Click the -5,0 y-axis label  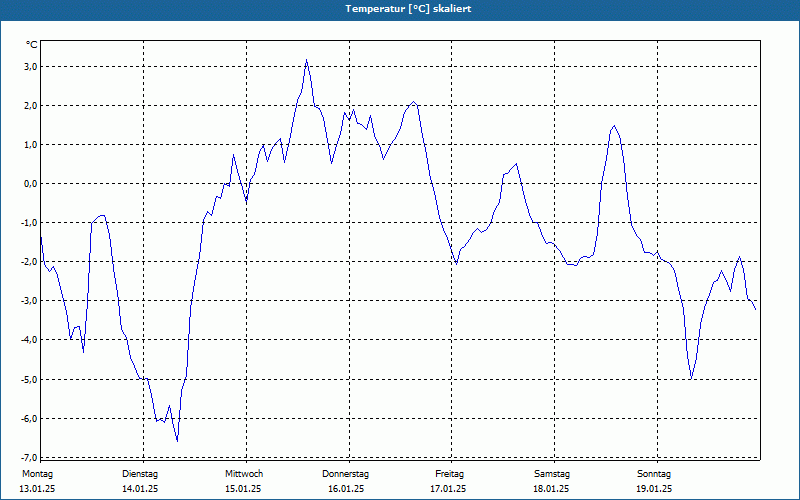[30, 380]
